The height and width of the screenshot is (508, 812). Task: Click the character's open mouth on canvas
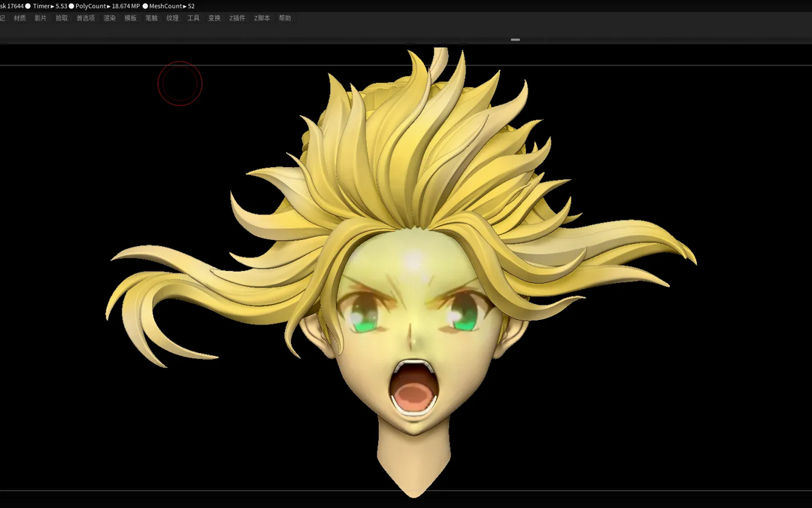point(413,388)
